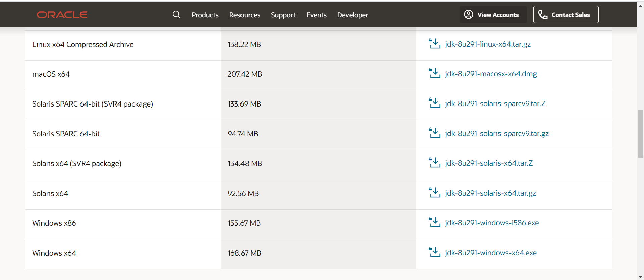Click the View Accounts button
The width and height of the screenshot is (644, 280).
point(493,15)
